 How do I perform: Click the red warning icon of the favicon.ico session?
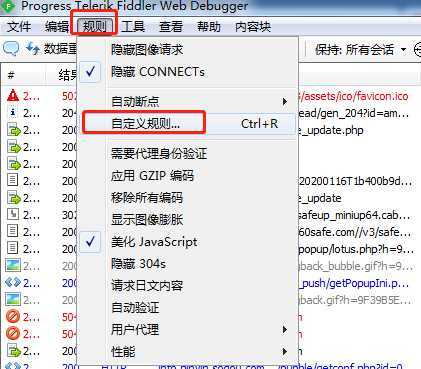click(13, 96)
